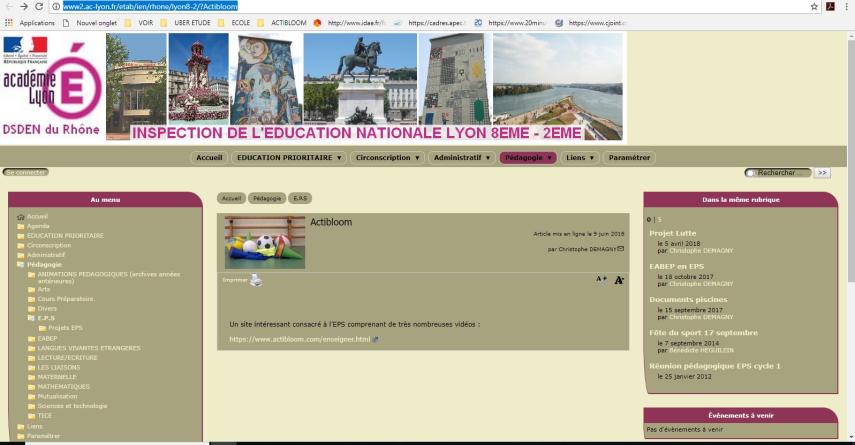Click the printer icon next to Imprimer
855x445 pixels.
[256, 281]
